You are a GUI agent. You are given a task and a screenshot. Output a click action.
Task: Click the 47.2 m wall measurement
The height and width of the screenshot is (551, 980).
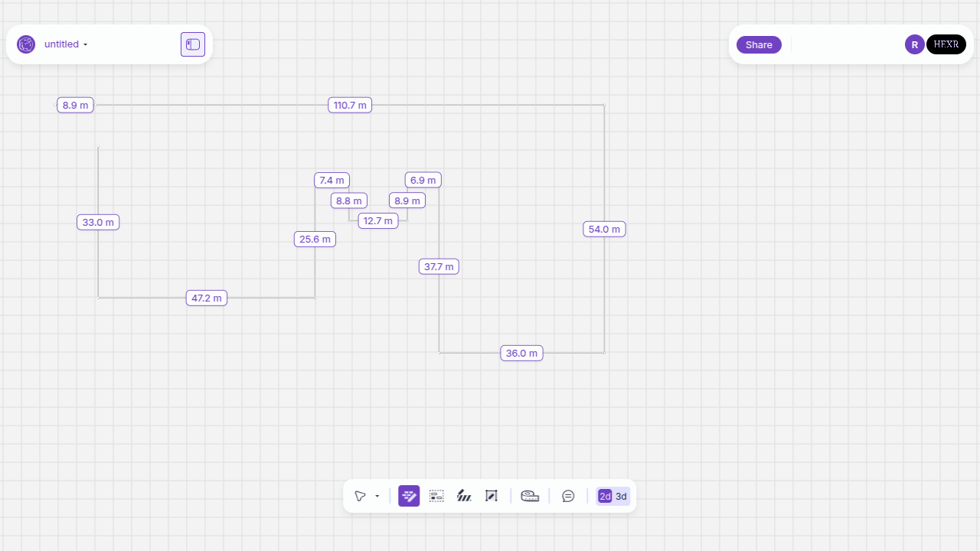207,298
